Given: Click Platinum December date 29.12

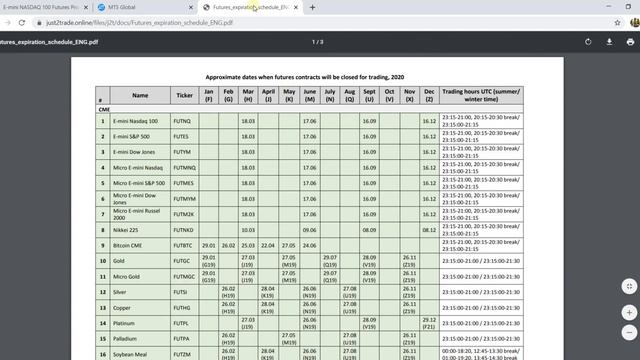Looking at the screenshot, I should [429, 323].
